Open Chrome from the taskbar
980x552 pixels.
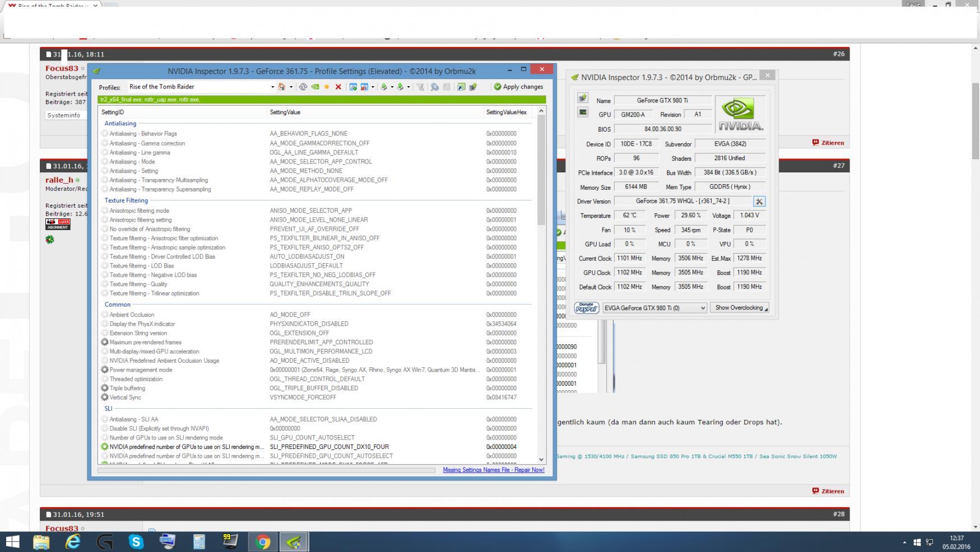click(262, 541)
